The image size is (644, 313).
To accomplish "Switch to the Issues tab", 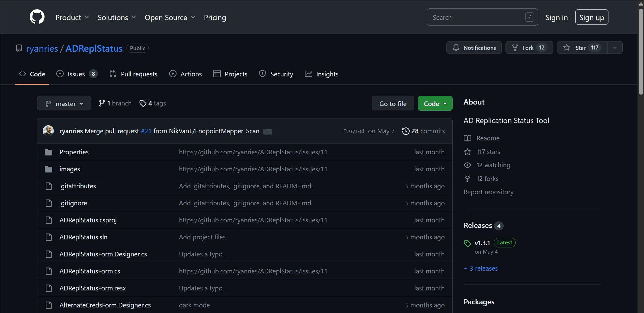I will click(x=77, y=74).
